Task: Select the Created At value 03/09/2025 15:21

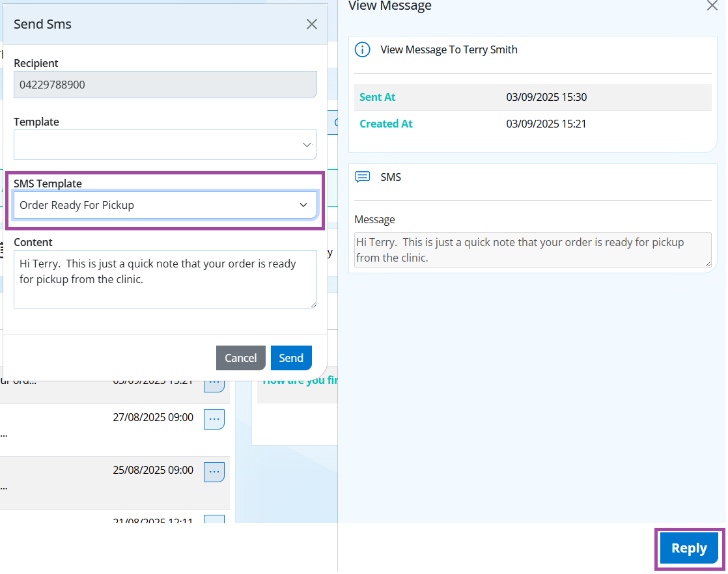Action: point(546,124)
